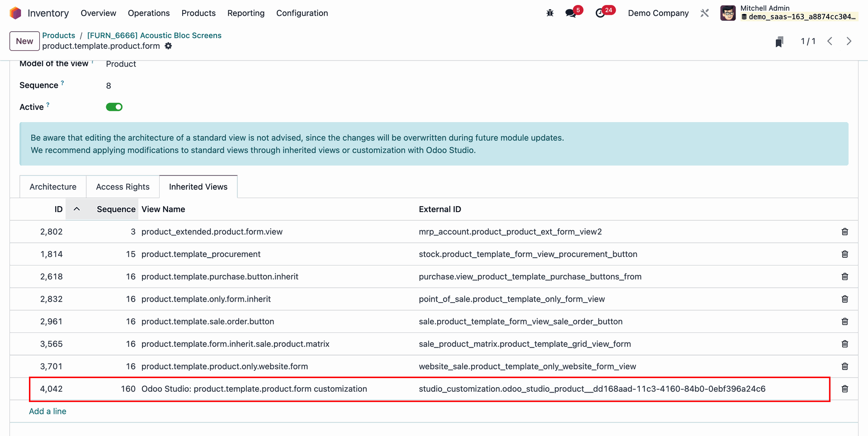This screenshot has width=868, height=436.
Task: Click the Inventory app title
Action: tap(48, 13)
